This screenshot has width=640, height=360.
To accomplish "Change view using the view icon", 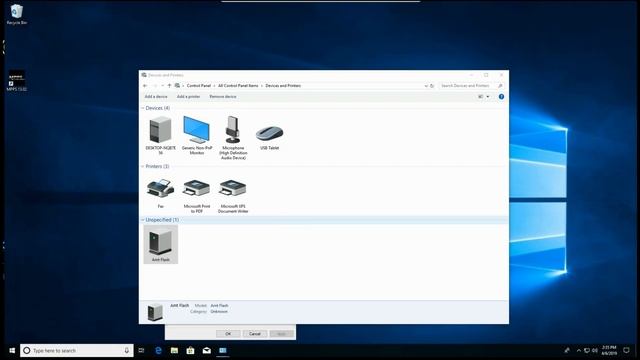I will point(480,97).
